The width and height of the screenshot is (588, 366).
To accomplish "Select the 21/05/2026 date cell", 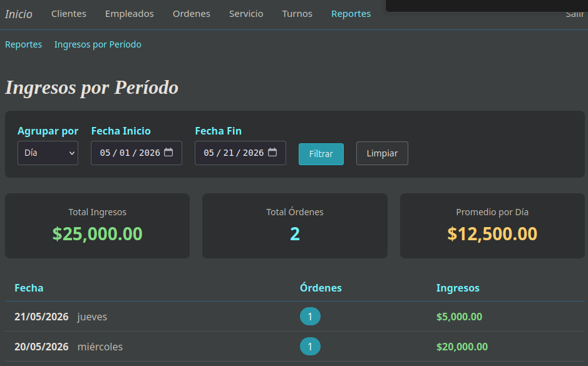I will [41, 317].
